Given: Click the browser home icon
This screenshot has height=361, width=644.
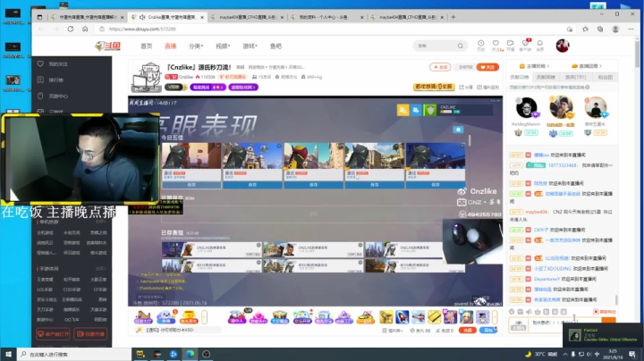Looking at the screenshot, I should (85, 29).
